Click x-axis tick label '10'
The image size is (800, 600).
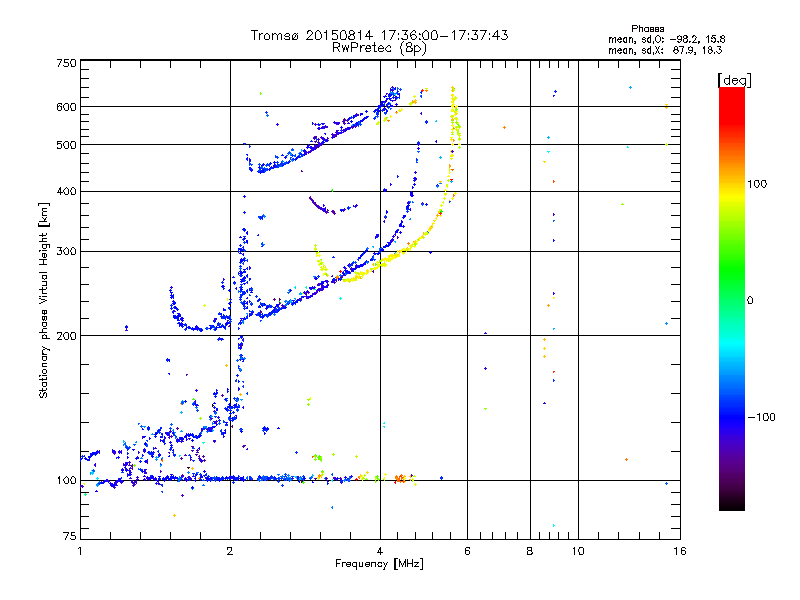[578, 551]
